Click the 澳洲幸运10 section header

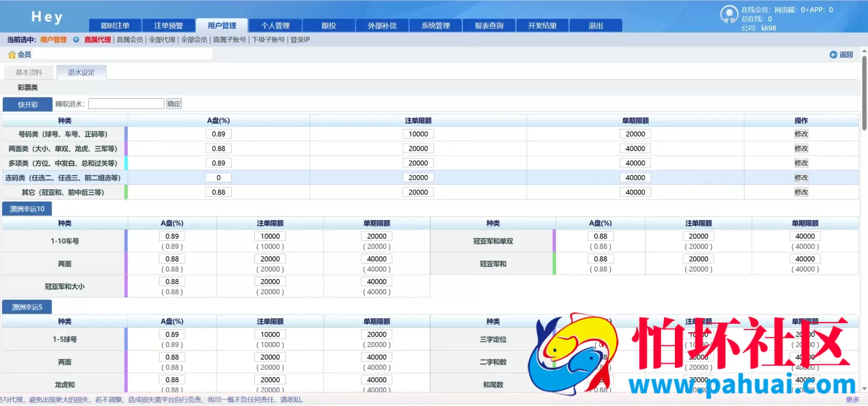[27, 209]
